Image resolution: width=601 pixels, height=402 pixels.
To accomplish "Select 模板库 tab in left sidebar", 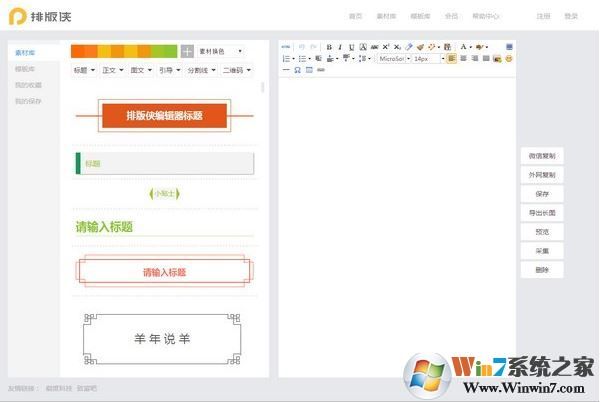I will pyautogui.click(x=25, y=69).
